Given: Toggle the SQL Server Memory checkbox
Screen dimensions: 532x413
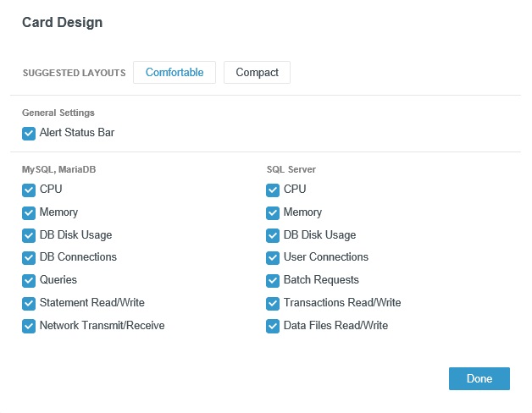Looking at the screenshot, I should (x=273, y=213).
